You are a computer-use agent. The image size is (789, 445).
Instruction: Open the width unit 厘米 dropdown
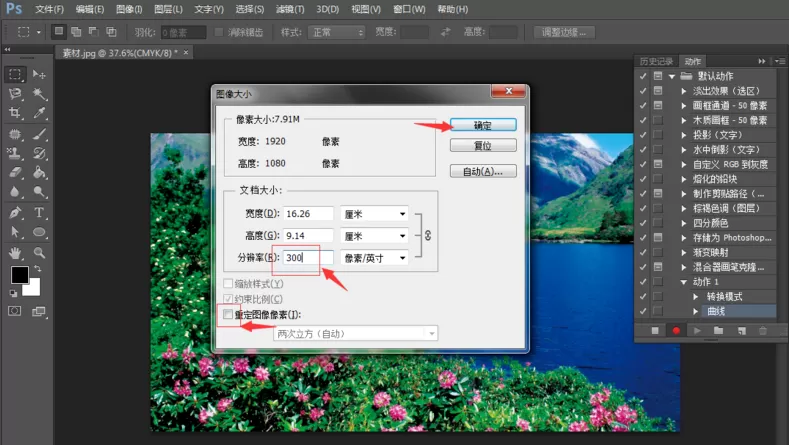pyautogui.click(x=374, y=214)
